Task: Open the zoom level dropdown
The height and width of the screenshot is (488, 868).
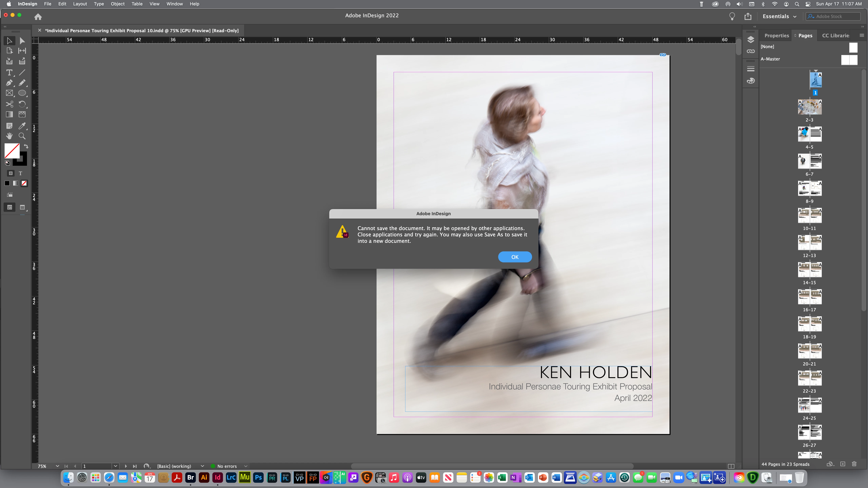Action: [x=57, y=466]
